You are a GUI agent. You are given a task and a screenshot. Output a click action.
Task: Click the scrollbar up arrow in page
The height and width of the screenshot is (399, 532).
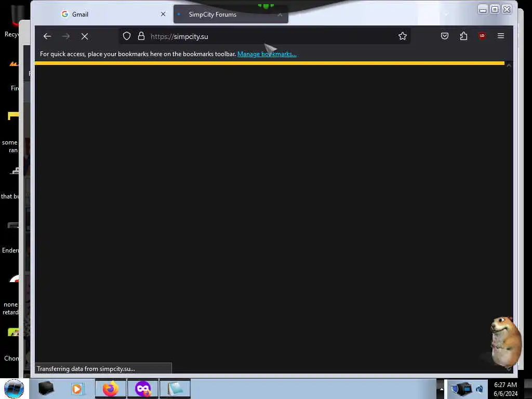[x=509, y=65]
